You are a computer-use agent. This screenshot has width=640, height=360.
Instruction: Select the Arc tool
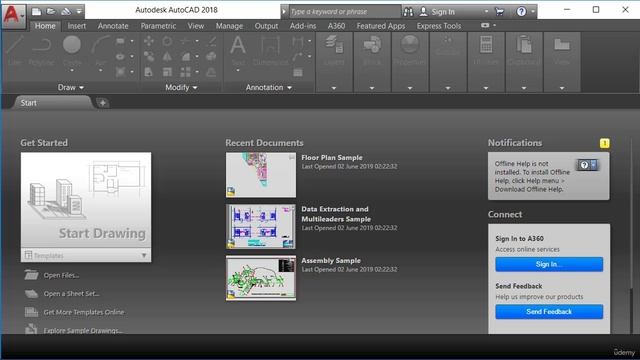[x=100, y=51]
